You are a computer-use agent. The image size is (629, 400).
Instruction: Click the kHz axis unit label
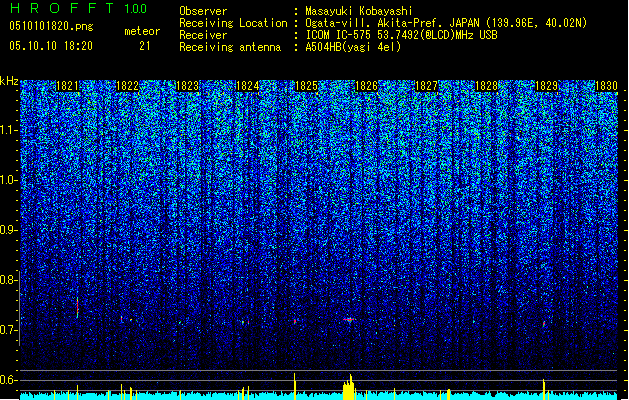tap(9, 81)
